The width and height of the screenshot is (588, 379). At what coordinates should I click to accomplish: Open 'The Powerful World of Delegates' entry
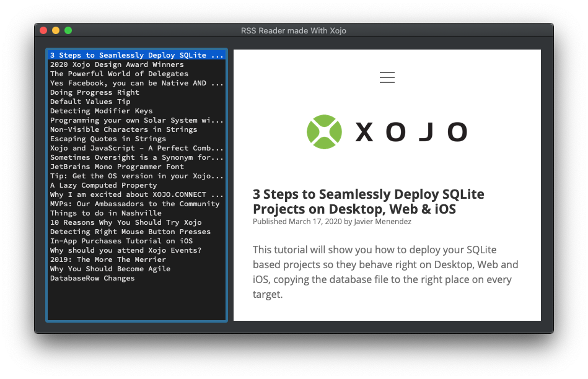point(137,74)
